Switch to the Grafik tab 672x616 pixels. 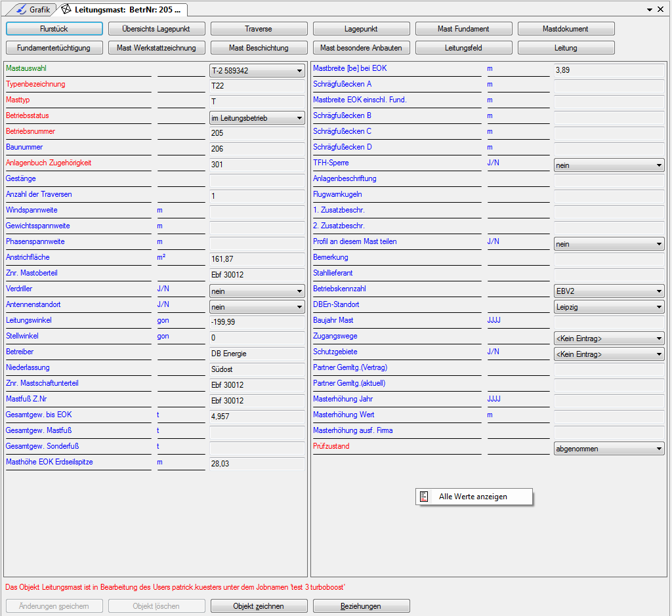coord(32,10)
